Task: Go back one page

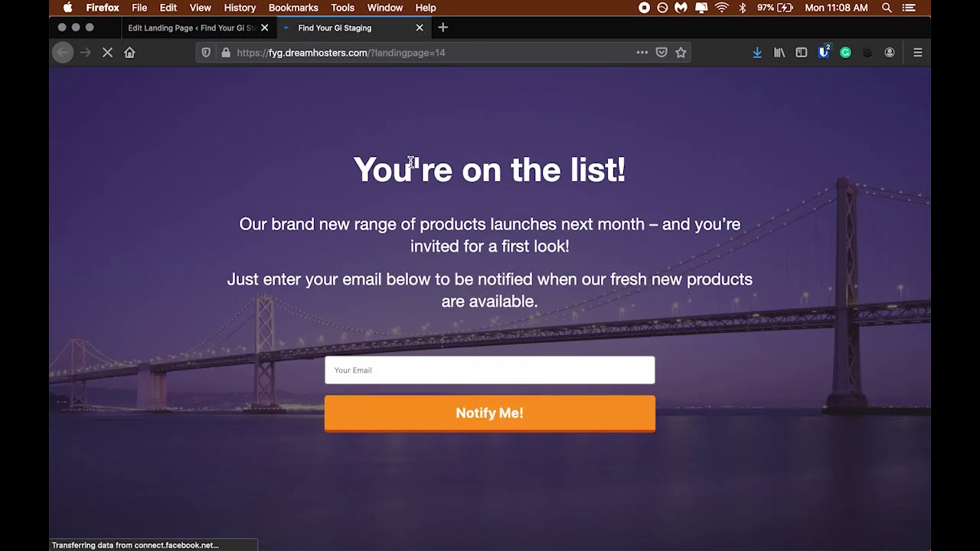Action: click(63, 53)
